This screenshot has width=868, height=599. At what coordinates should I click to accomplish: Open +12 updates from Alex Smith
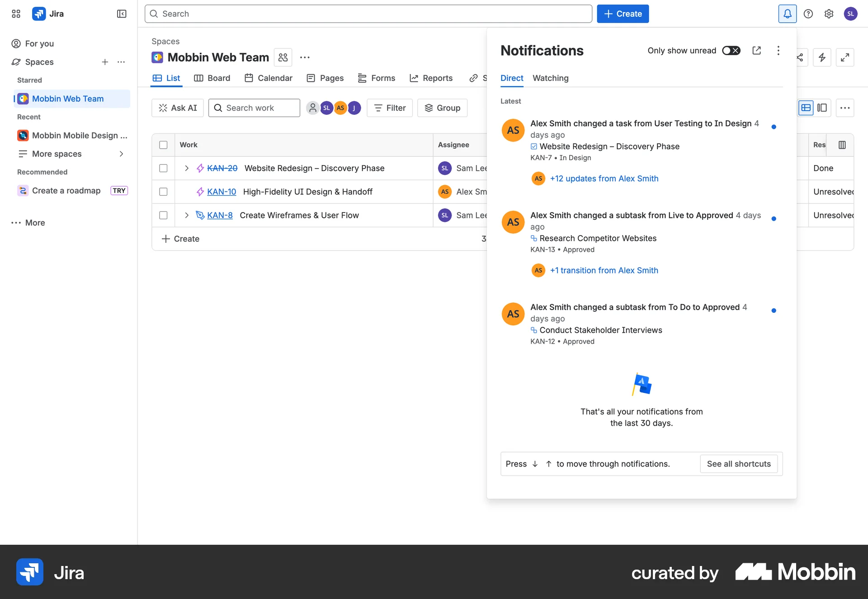tap(604, 179)
